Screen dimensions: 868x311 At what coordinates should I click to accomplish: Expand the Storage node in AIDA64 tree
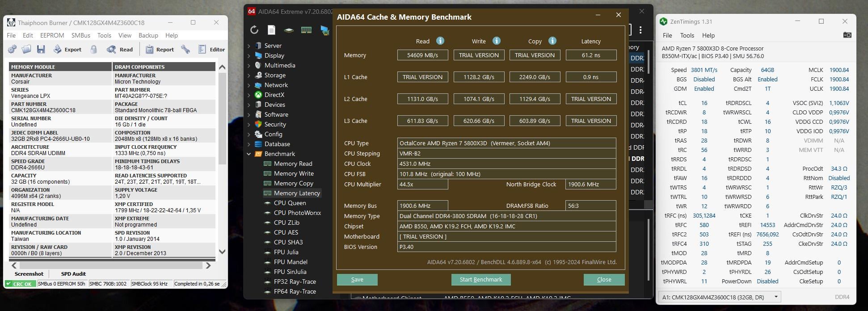(x=249, y=75)
